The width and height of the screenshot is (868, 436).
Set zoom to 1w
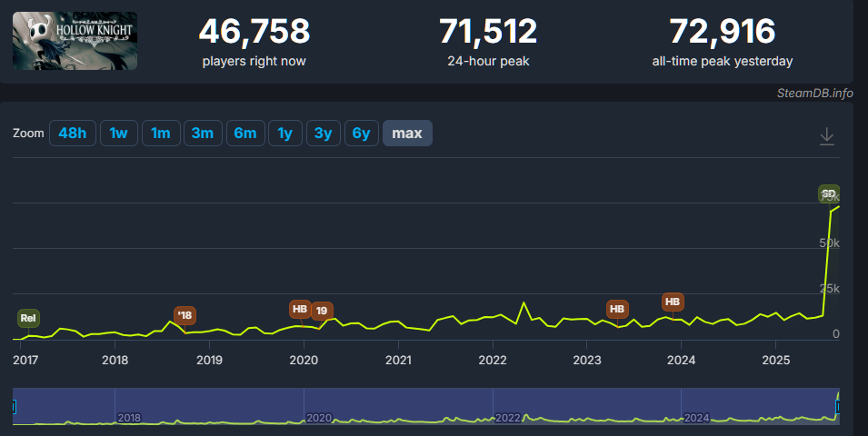118,134
